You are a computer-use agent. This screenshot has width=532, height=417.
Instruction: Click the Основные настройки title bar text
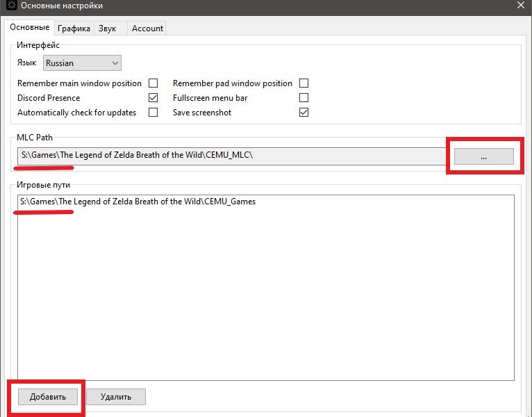[63, 6]
